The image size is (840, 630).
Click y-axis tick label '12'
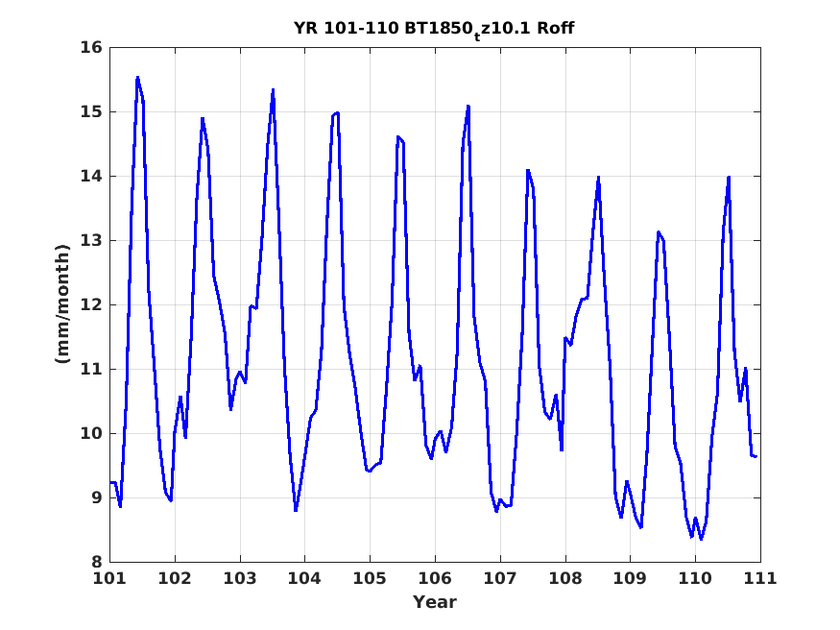point(91,304)
